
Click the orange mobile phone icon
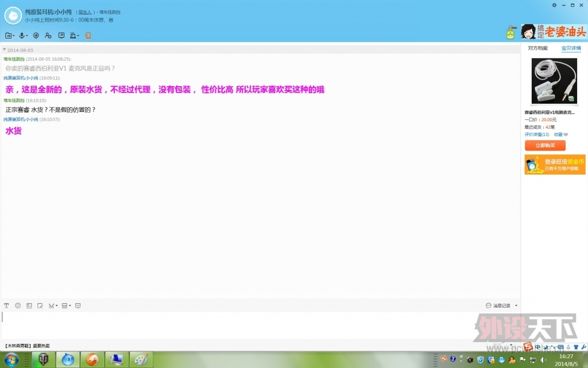88,36
